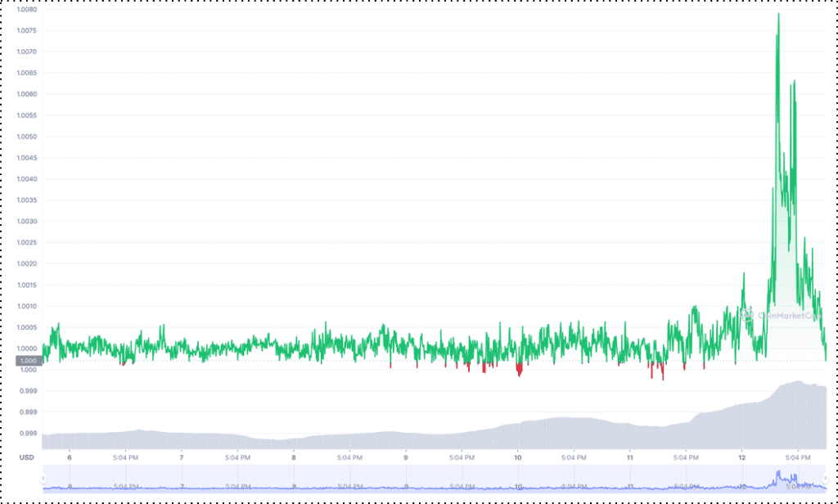Select the date label 9 on the time axis

(x=406, y=457)
